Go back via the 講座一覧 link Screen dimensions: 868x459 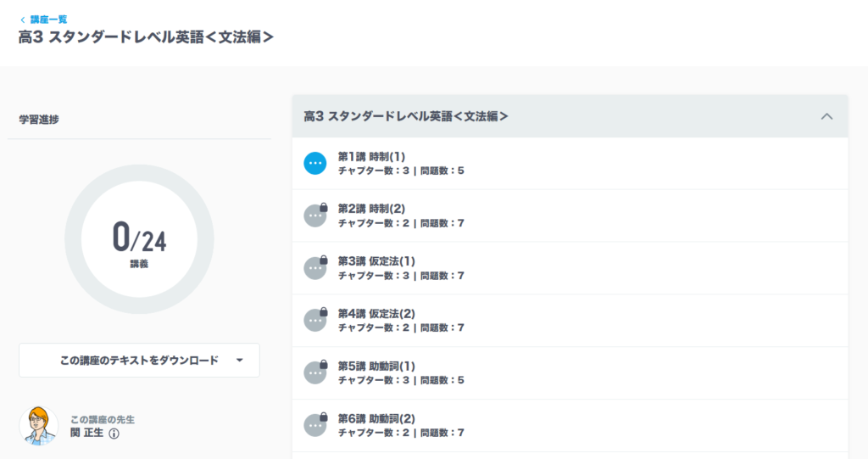(x=48, y=20)
